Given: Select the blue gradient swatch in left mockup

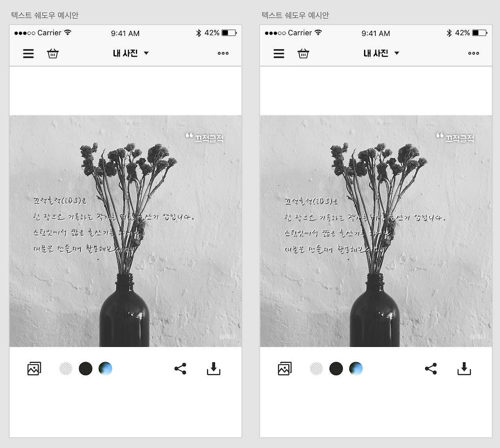Looking at the screenshot, I should (105, 368).
